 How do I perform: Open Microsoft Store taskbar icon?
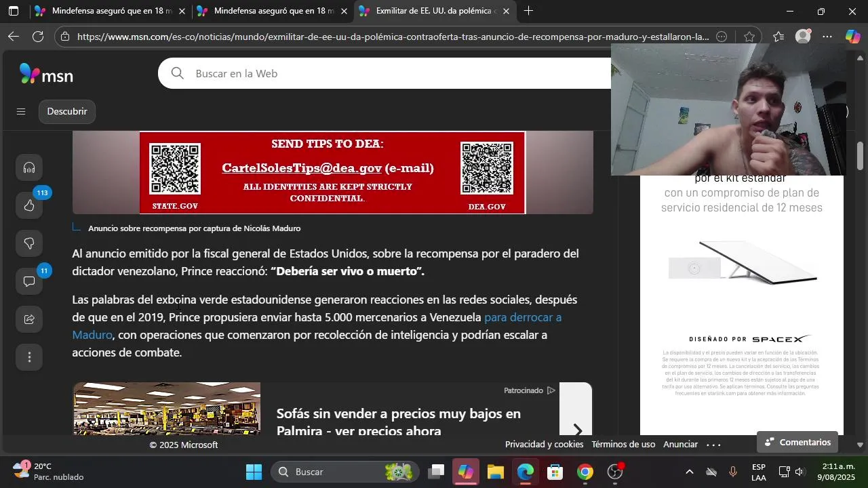click(x=555, y=472)
